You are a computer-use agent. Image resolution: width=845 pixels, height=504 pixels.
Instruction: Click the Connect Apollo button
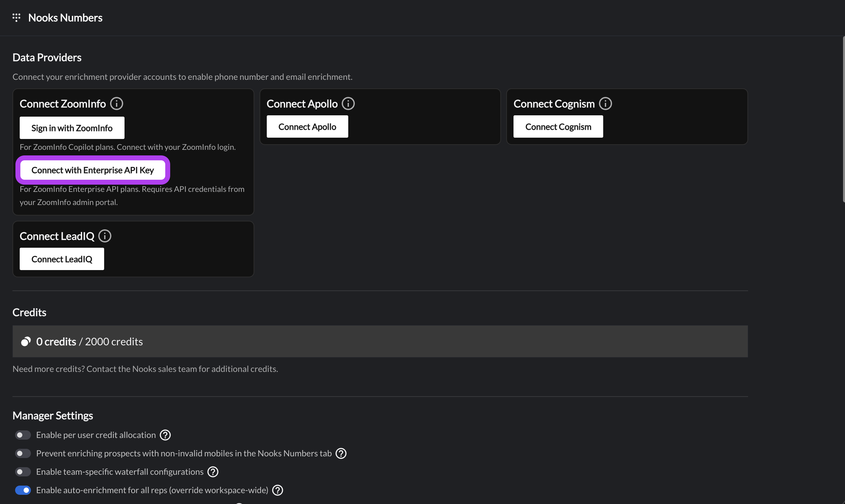pyautogui.click(x=307, y=127)
